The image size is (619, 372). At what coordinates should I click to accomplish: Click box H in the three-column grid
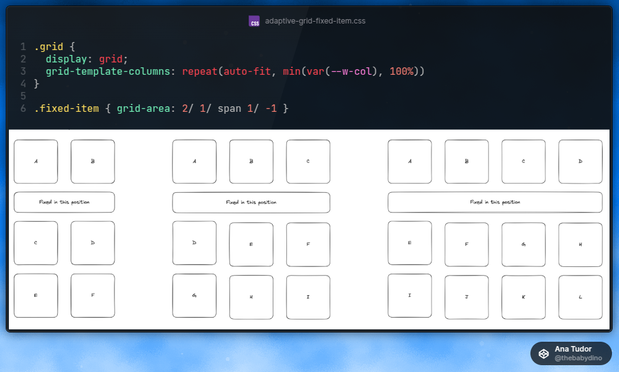pos(251,297)
